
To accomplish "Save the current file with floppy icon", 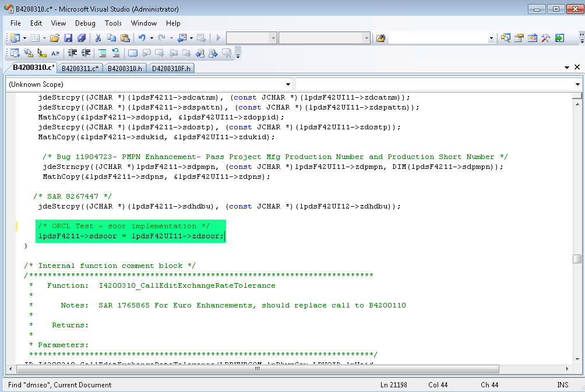I will tap(68, 38).
